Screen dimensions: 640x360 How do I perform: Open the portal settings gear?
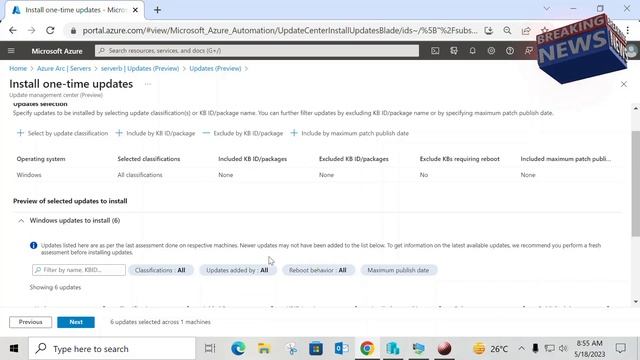point(491,51)
